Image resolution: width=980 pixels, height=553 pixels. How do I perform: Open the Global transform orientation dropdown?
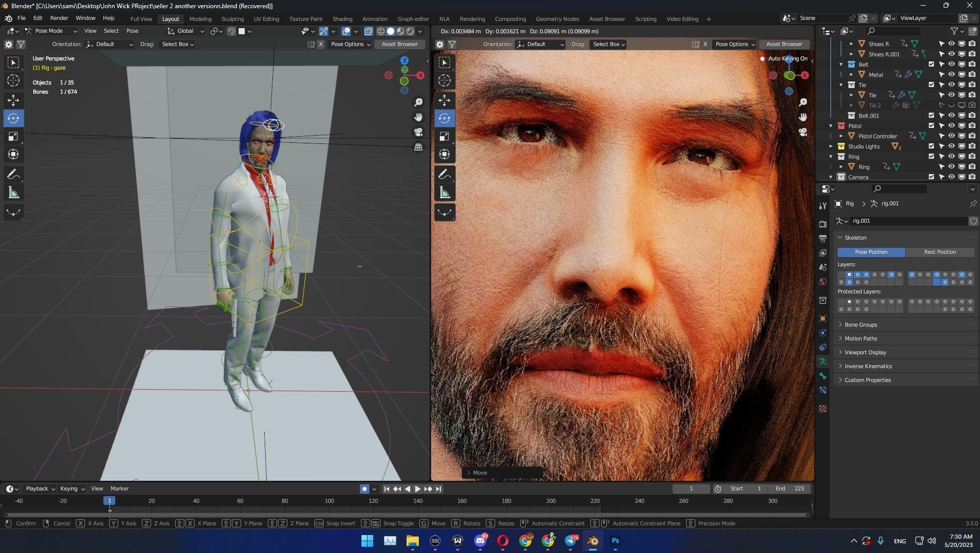pos(185,31)
